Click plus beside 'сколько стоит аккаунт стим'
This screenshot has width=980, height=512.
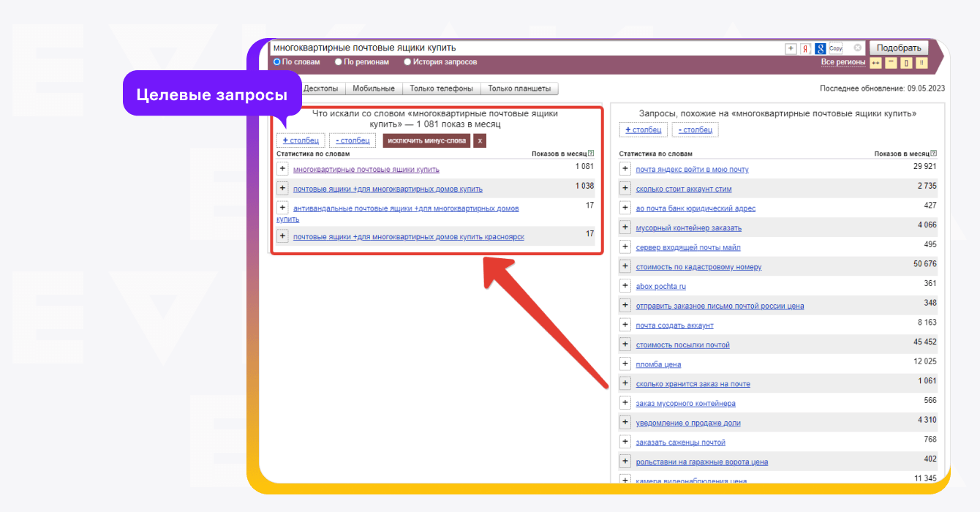[625, 188]
